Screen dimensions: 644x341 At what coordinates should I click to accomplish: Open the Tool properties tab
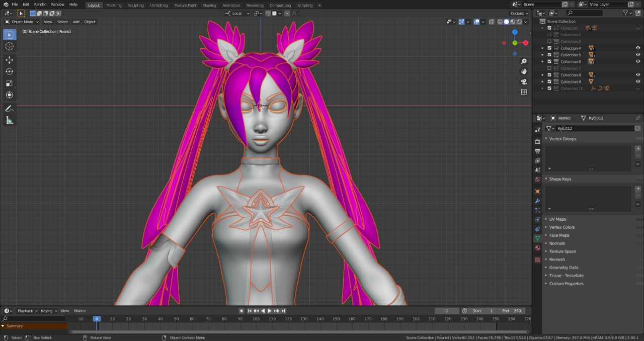pyautogui.click(x=537, y=130)
